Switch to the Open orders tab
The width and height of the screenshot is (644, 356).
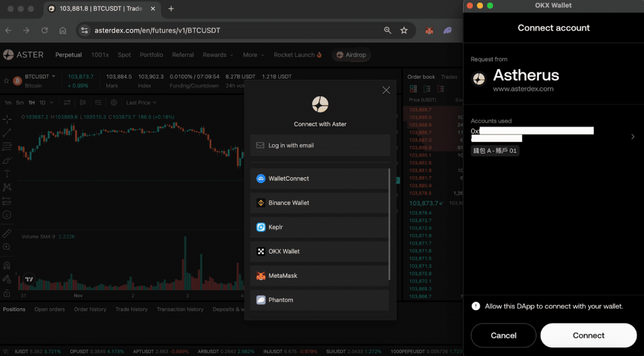(x=50, y=309)
